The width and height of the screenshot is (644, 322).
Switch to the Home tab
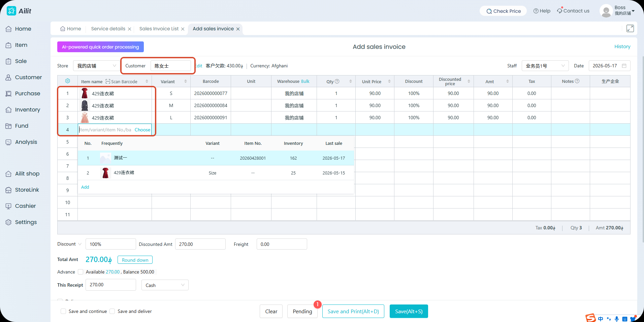(71, 29)
